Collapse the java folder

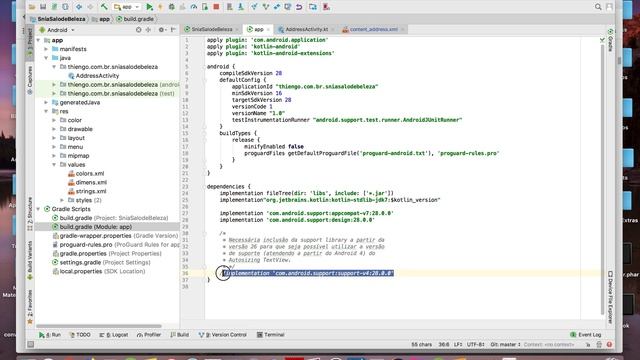[x=46, y=58]
